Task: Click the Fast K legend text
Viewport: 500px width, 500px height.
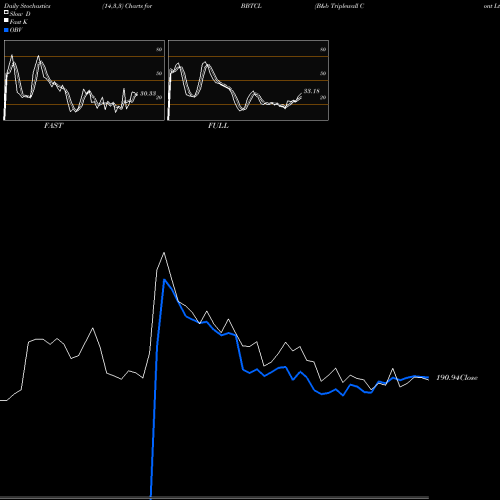Action: tap(19, 22)
